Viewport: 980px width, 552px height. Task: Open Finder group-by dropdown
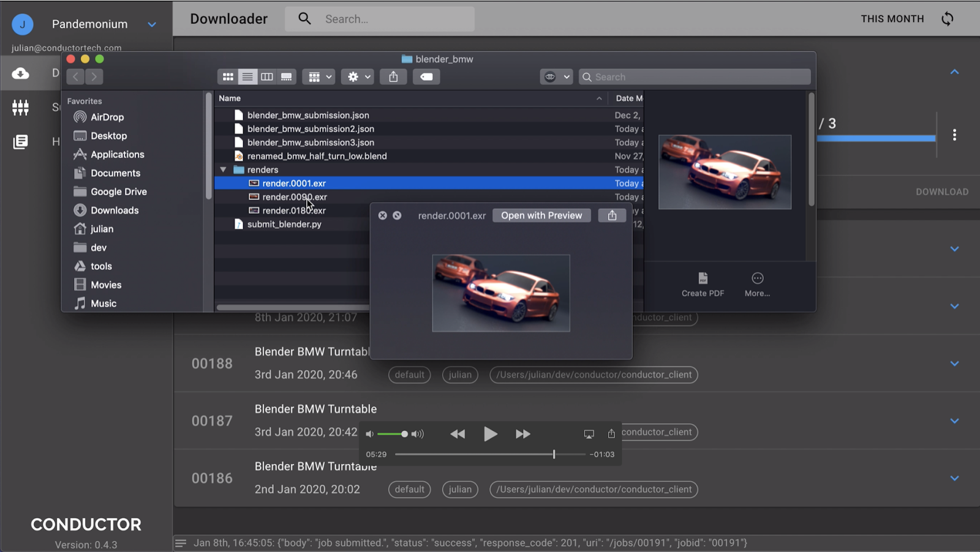pyautogui.click(x=320, y=76)
